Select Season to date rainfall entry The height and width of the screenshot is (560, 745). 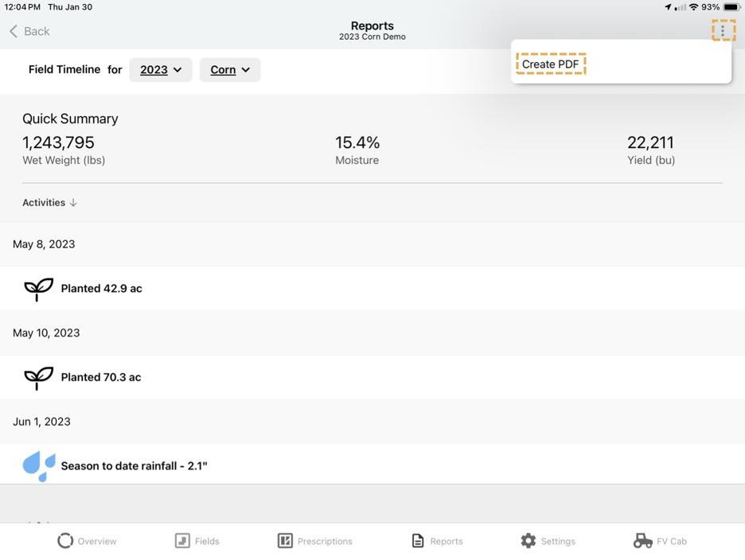point(134,466)
